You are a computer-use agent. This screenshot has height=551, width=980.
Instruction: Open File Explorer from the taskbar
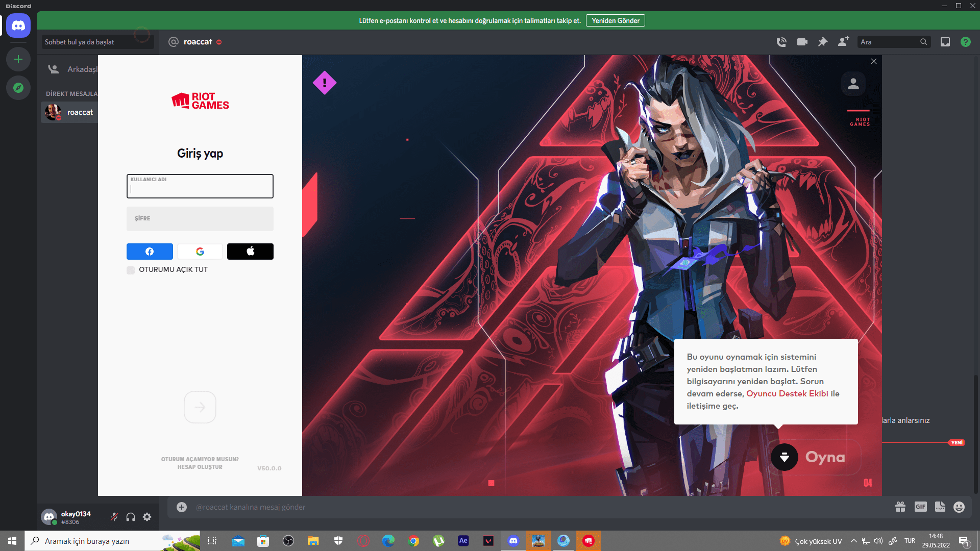click(x=313, y=541)
